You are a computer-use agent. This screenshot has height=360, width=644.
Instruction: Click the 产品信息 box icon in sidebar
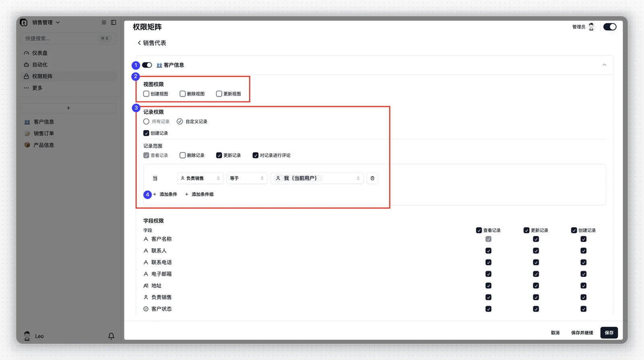point(27,145)
